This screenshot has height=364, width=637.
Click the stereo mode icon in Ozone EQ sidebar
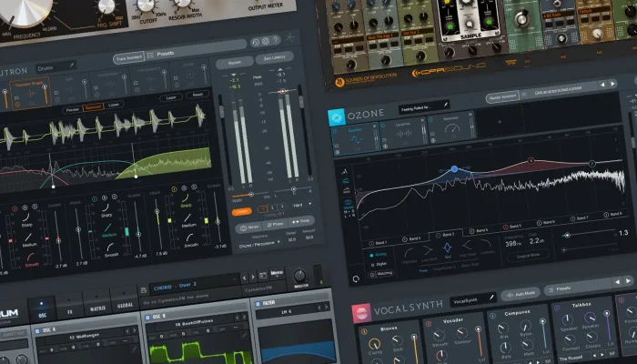348,202
